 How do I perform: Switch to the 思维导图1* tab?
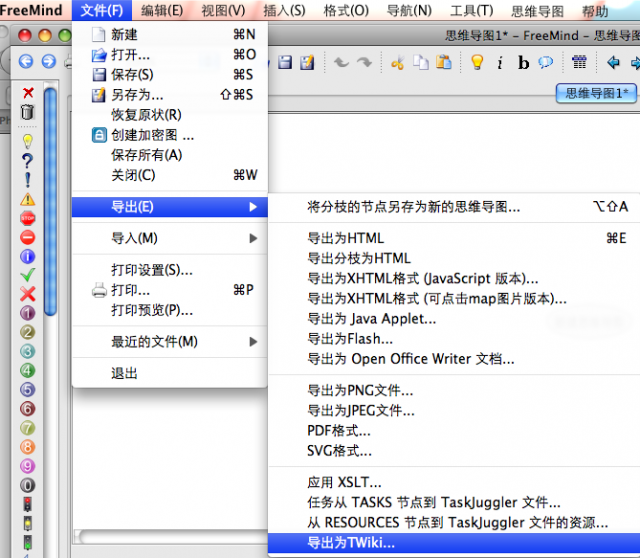coord(596,93)
